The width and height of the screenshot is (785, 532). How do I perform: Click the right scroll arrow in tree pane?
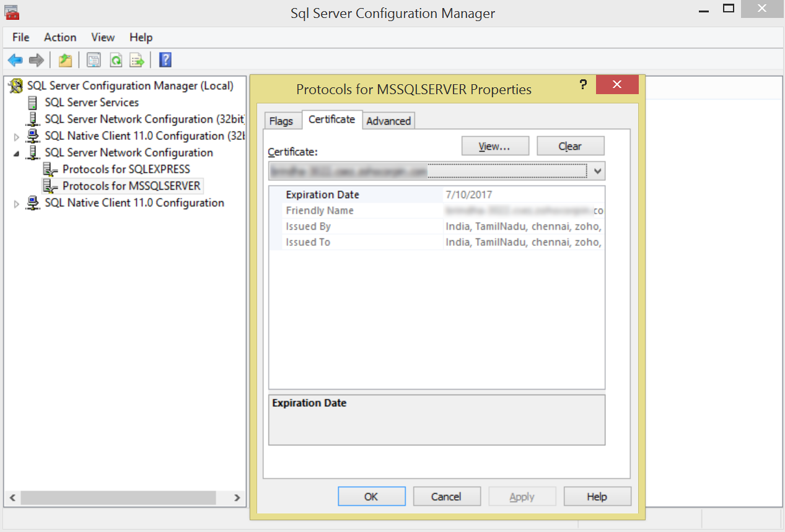(x=237, y=497)
